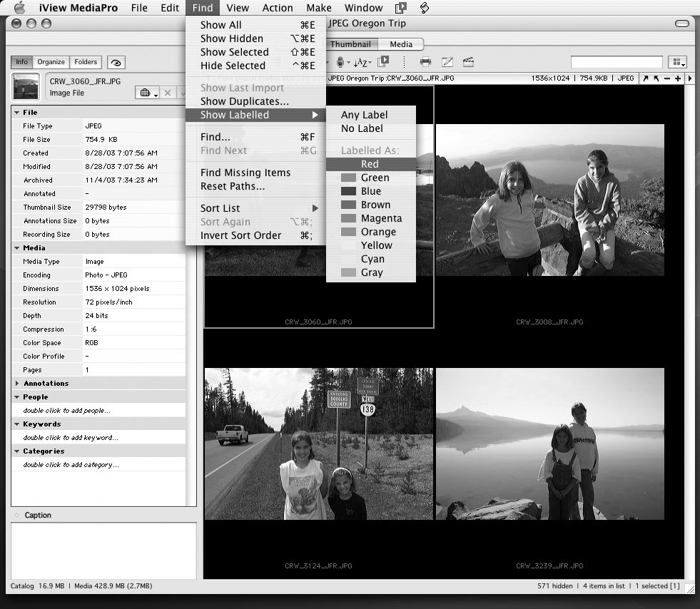Screen dimensions: 700x609
Task: Click the search field in the toolbar
Action: click(x=617, y=62)
